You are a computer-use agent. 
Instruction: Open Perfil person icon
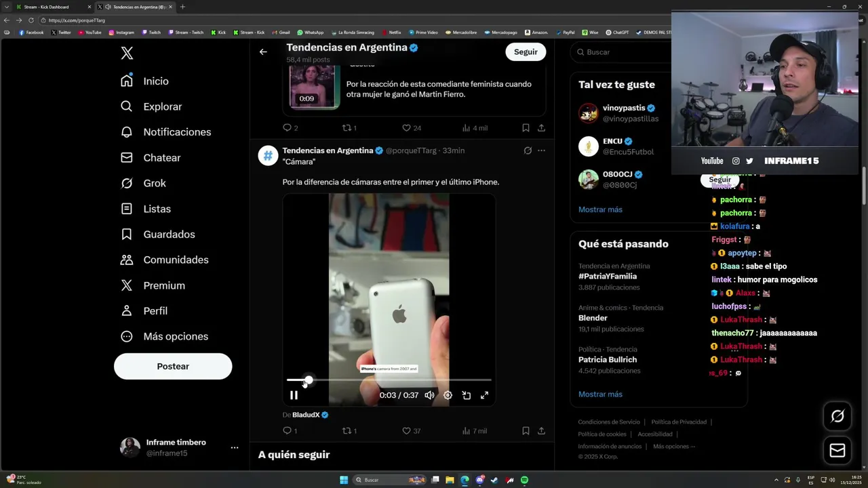(127, 310)
